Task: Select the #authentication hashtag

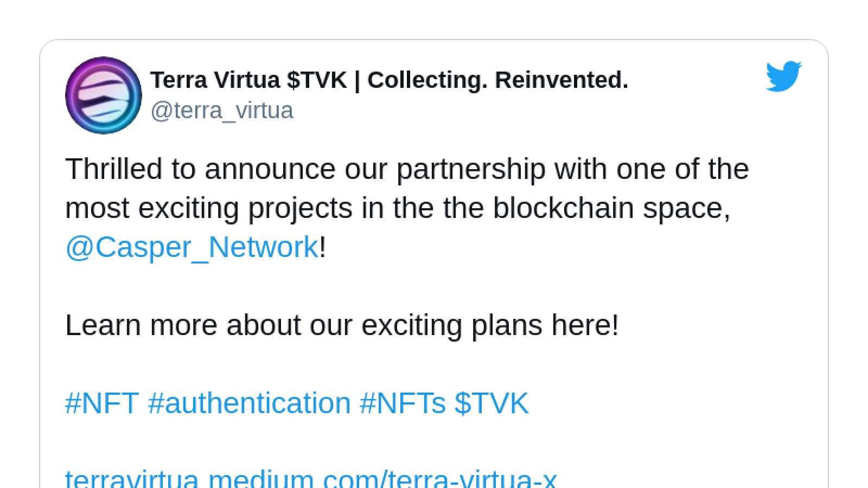Action: [x=249, y=403]
